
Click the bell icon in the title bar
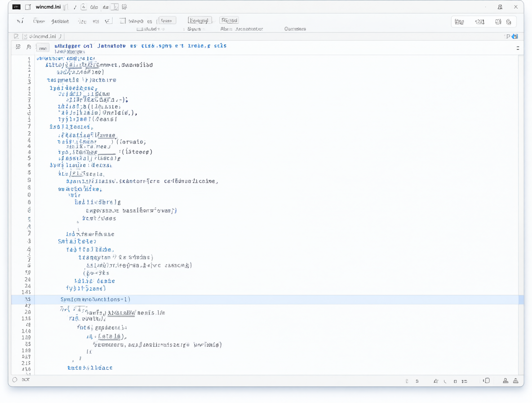pos(500,7)
